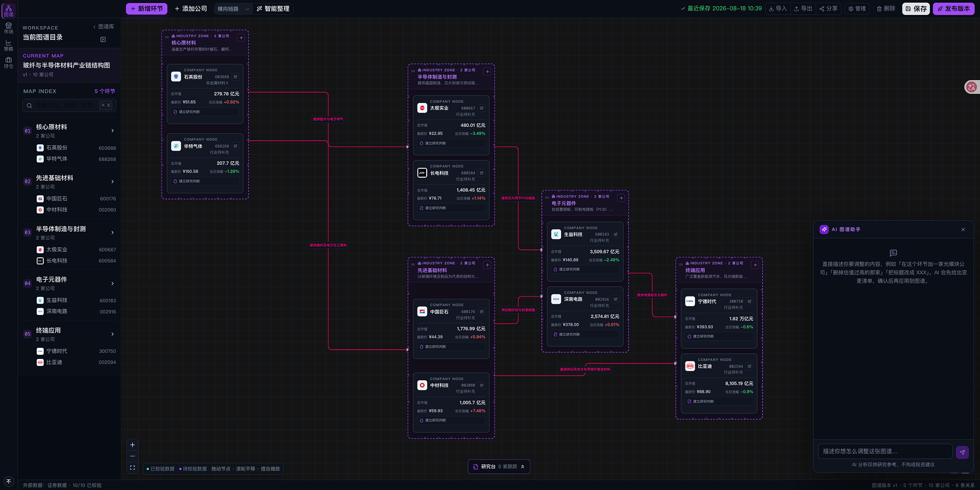
Task: Add company to 终端应用 zone
Action: [755, 265]
